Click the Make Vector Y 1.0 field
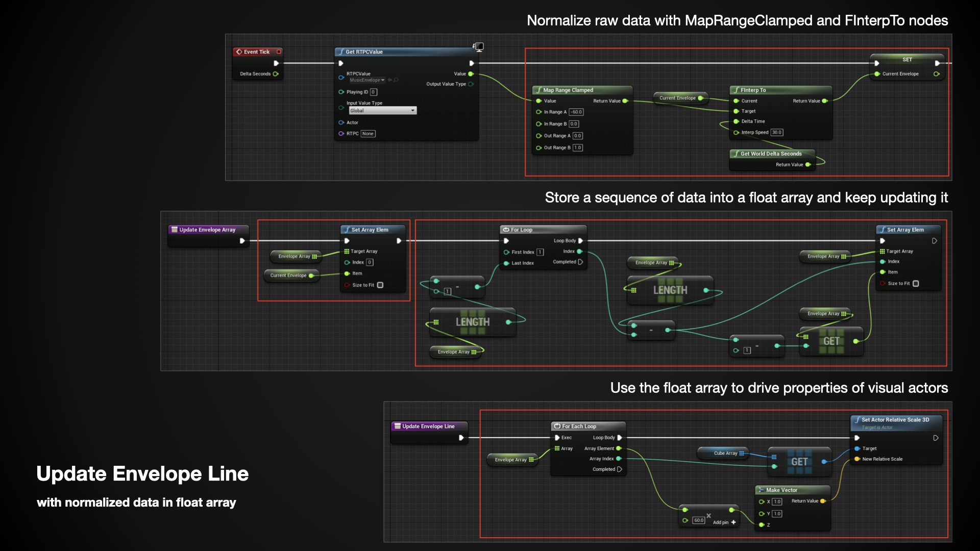This screenshot has width=980, height=551. 777,514
